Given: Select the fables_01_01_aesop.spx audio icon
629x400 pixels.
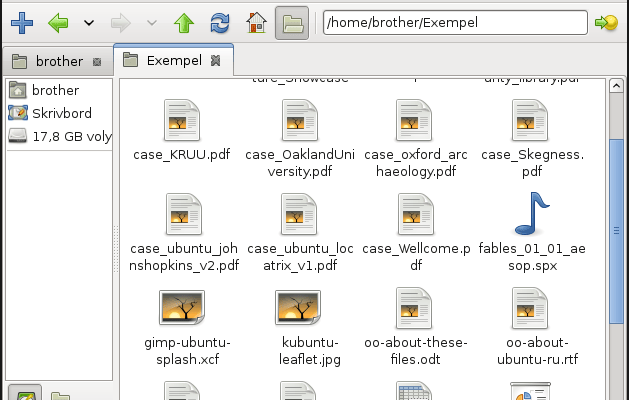Looking at the screenshot, I should 532,214.
